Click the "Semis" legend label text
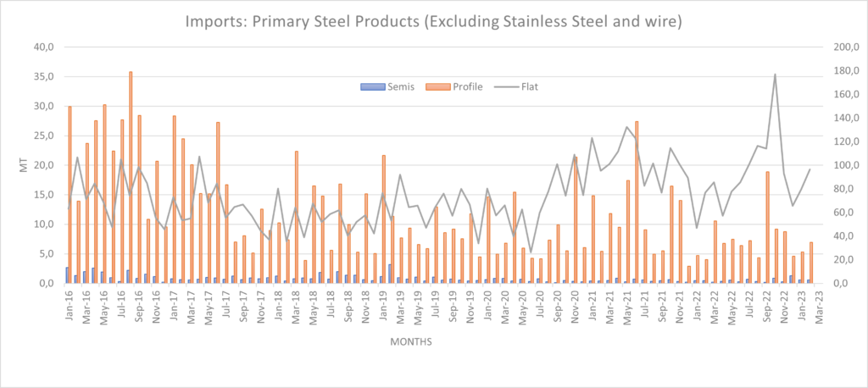 (389, 86)
